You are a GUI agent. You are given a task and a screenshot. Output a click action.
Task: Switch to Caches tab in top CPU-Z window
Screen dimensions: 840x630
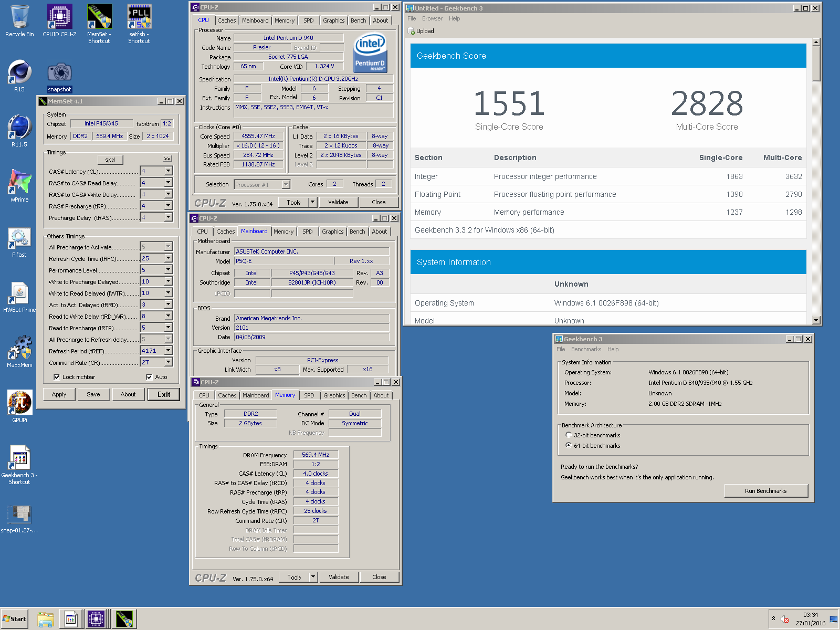click(227, 20)
